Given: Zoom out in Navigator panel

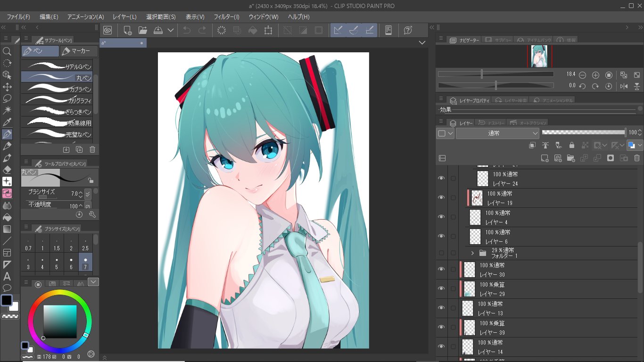Looking at the screenshot, I should [582, 75].
